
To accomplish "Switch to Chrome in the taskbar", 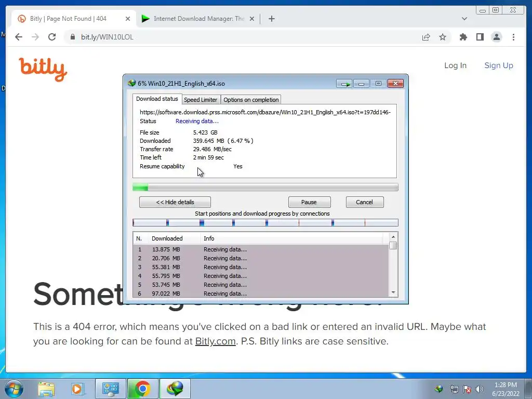I will click(142, 389).
